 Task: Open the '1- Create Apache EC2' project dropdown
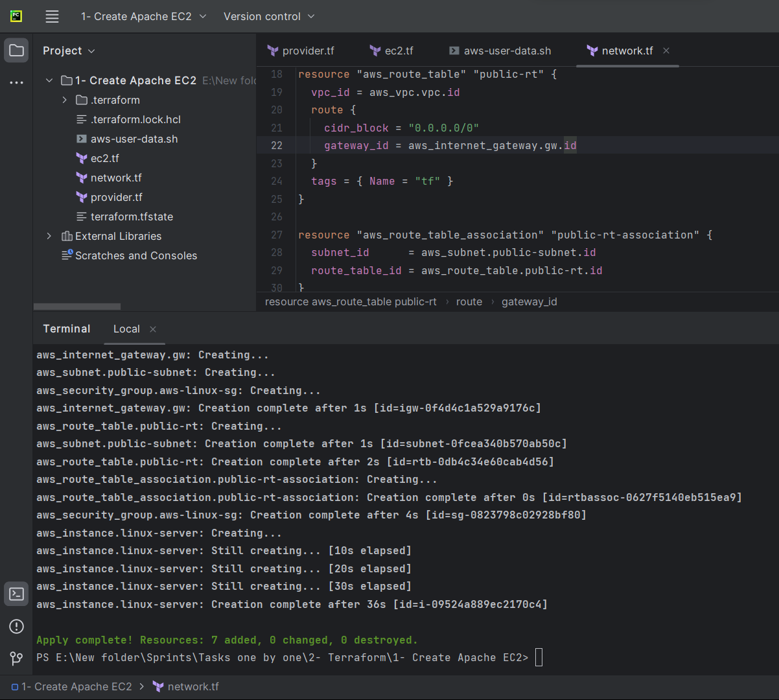143,16
